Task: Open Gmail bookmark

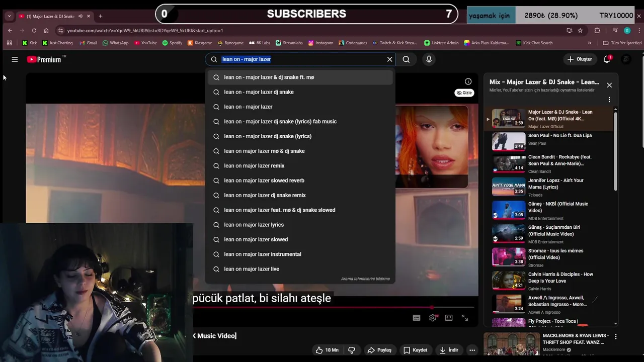Action: (x=88, y=43)
